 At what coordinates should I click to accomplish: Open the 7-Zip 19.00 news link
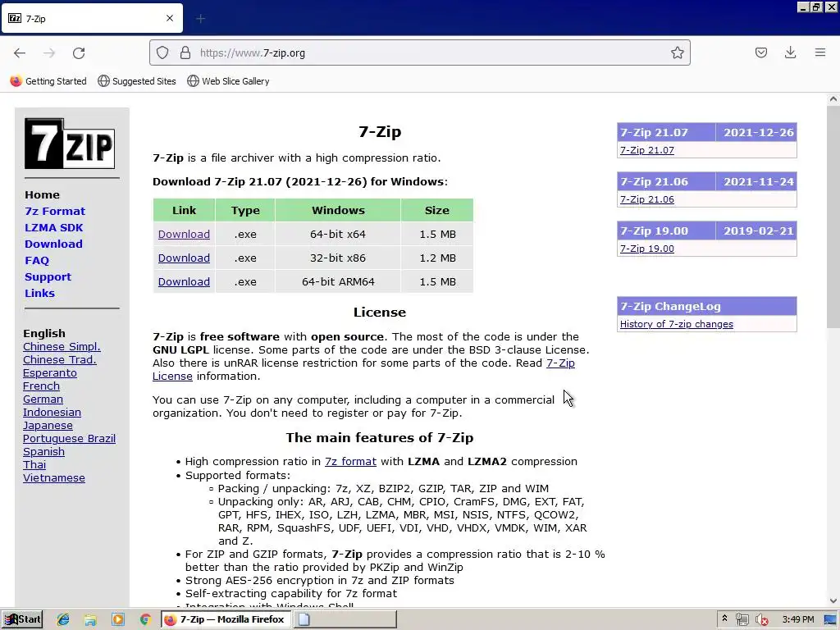click(x=646, y=249)
